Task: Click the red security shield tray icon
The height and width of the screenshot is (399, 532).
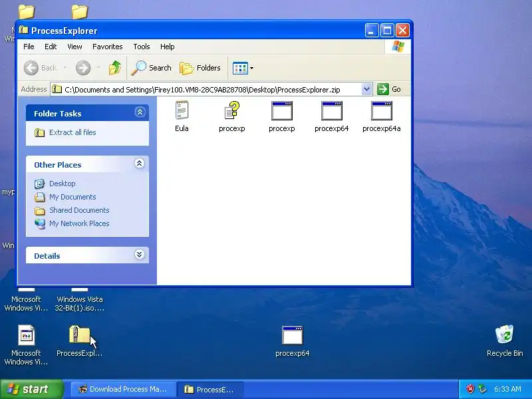Action: point(470,389)
